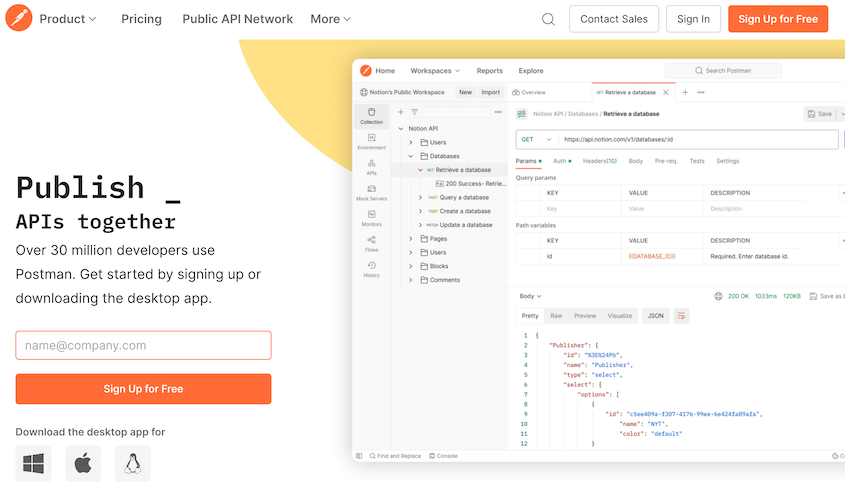This screenshot has width=845, height=495.
Task: Open the Reports menu item in the app
Action: 489,71
